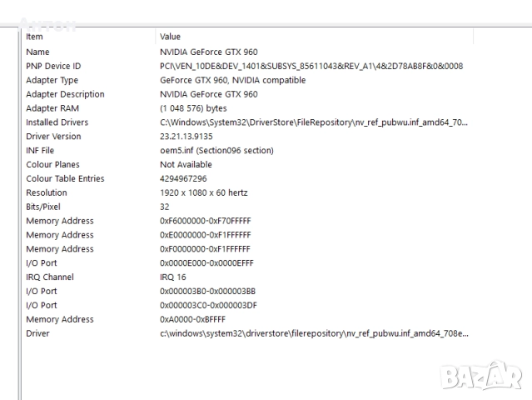The width and height of the screenshot is (532, 400).
Task: Highlight the Resolution row
Action: point(47,192)
